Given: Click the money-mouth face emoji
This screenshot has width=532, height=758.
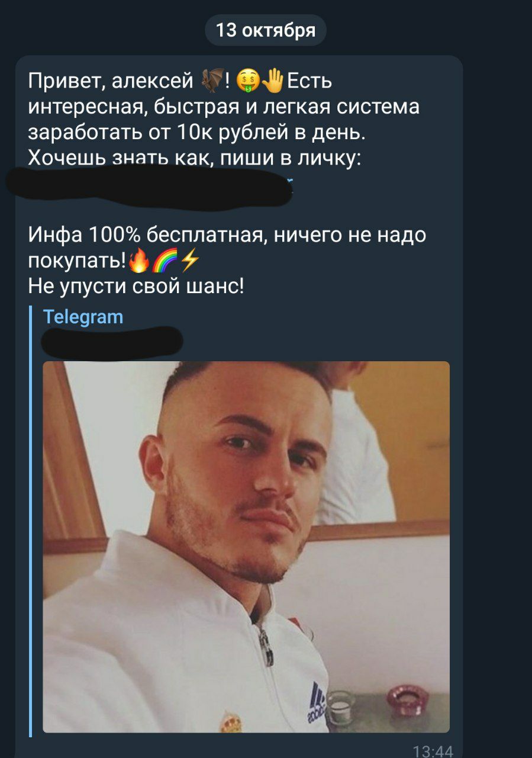Looking at the screenshot, I should click(x=247, y=81).
